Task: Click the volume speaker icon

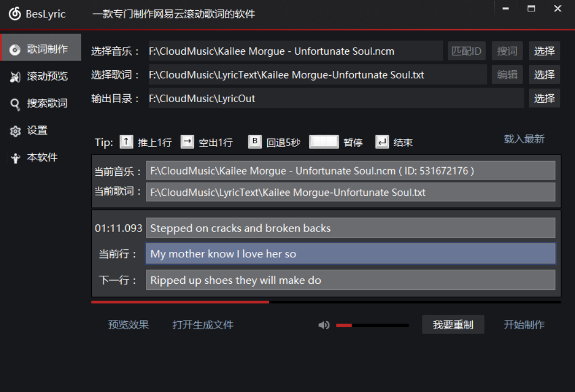Action: (x=323, y=325)
